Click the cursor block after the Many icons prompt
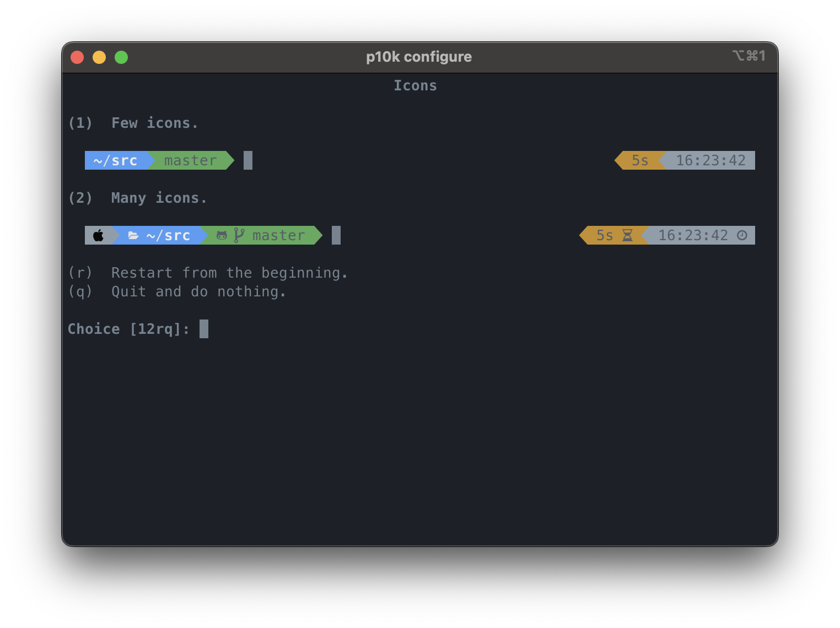 tap(336, 235)
